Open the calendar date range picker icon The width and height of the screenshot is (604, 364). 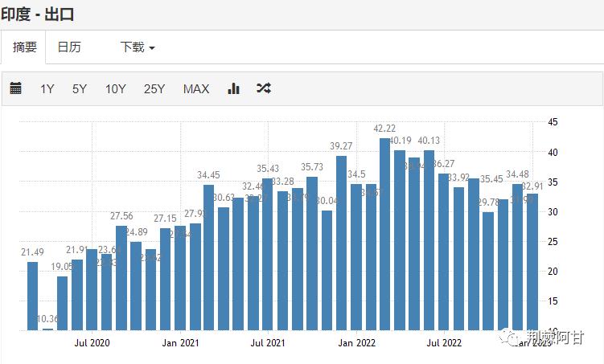(16, 88)
